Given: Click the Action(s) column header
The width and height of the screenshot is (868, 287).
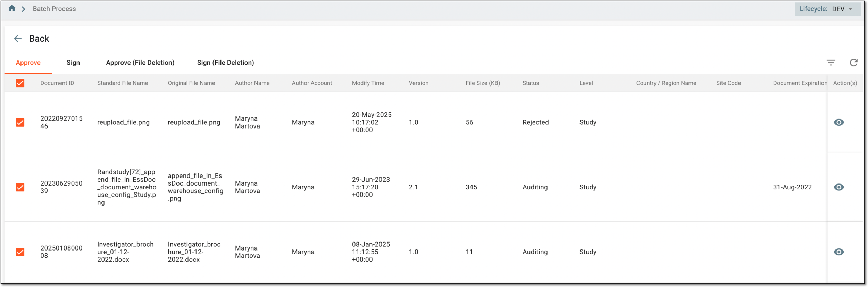Looking at the screenshot, I should [x=845, y=83].
